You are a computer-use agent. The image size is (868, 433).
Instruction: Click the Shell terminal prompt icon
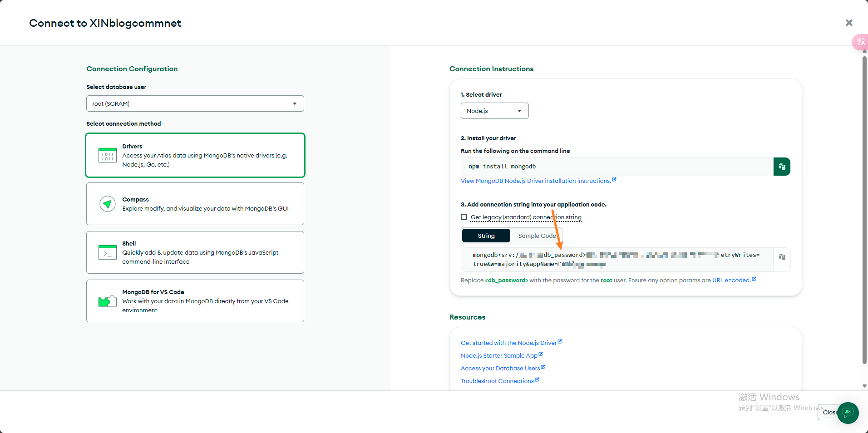click(108, 252)
